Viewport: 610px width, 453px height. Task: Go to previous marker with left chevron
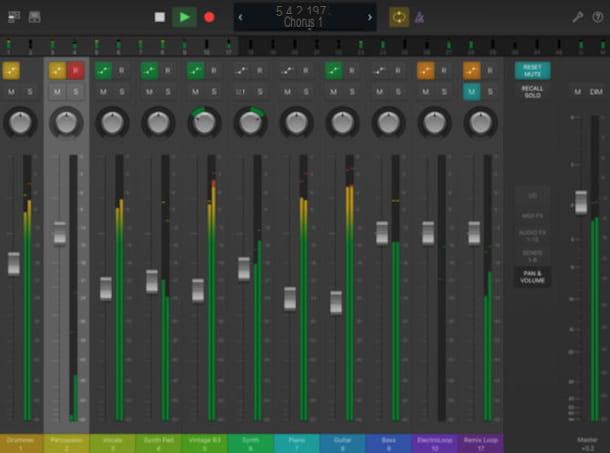[240, 17]
